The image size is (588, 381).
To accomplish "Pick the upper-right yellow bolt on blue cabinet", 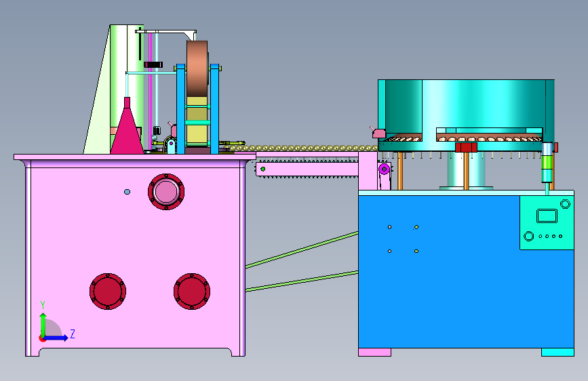I will click(416, 227).
